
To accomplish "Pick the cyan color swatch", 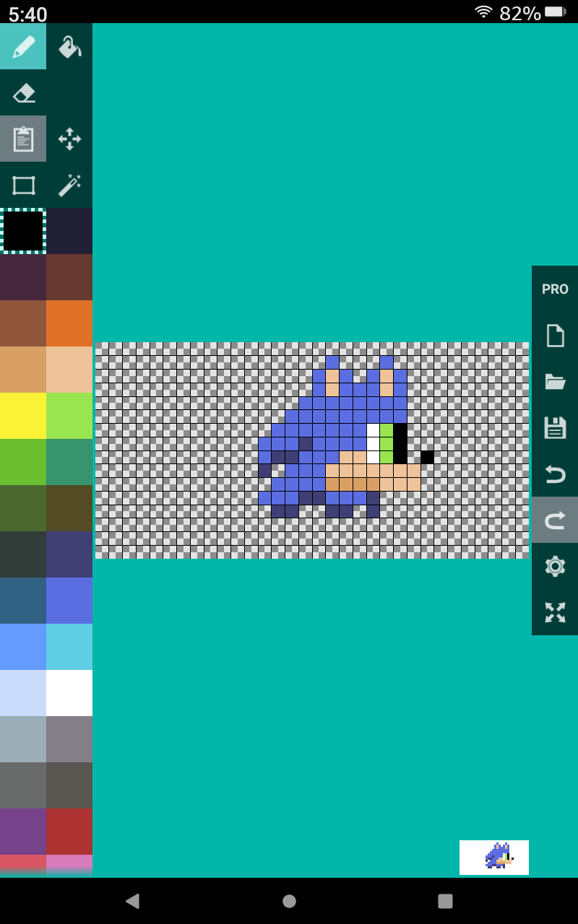I will (69, 647).
